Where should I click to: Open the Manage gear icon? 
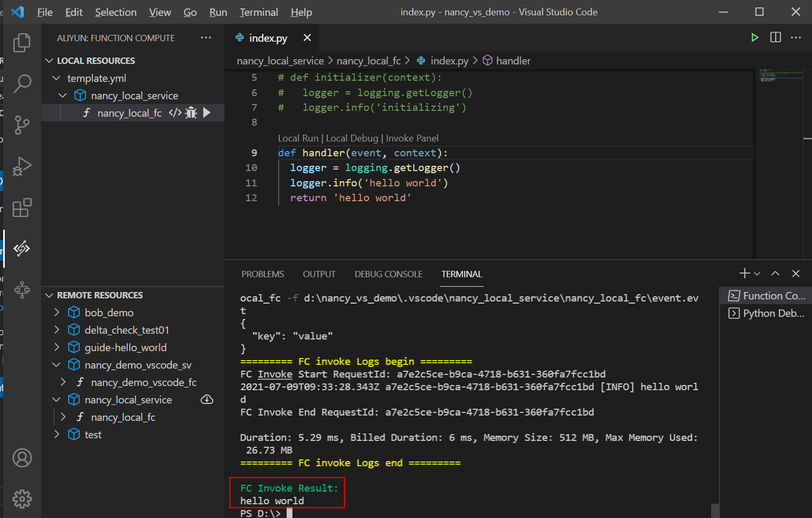(22, 499)
